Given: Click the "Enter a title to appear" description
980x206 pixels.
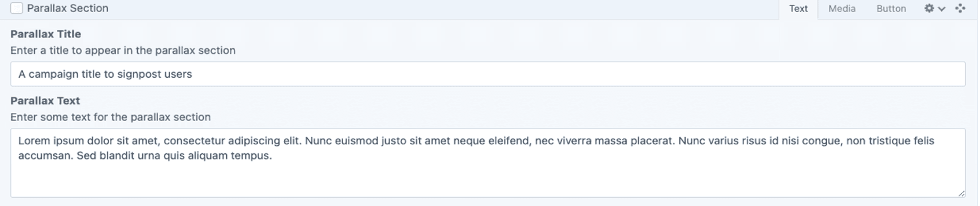Looking at the screenshot, I should pos(123,51).
